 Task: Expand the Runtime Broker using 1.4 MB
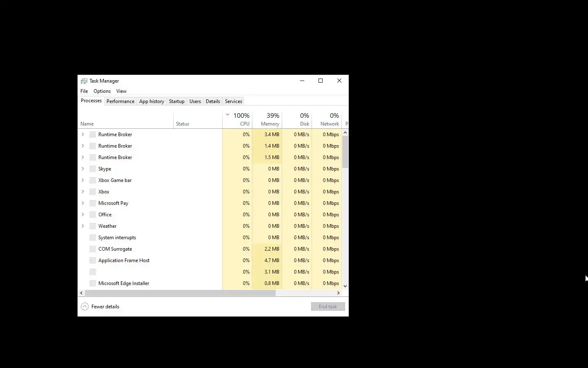pos(83,146)
